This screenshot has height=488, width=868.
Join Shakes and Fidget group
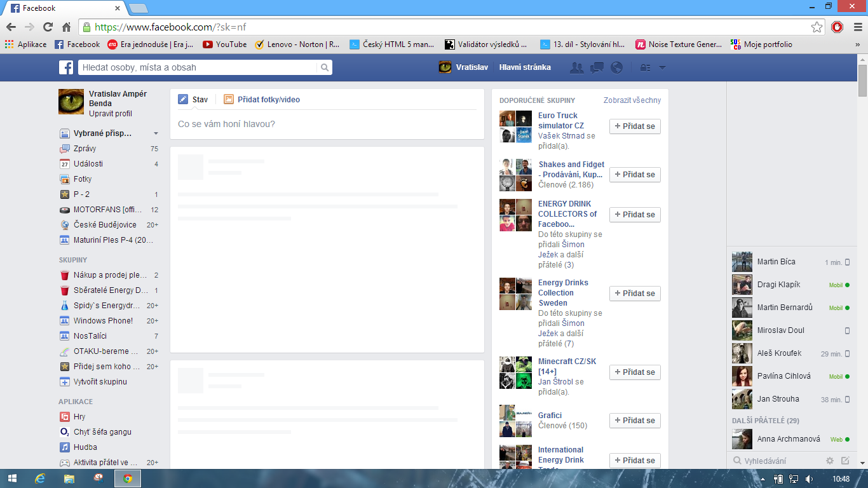635,175
